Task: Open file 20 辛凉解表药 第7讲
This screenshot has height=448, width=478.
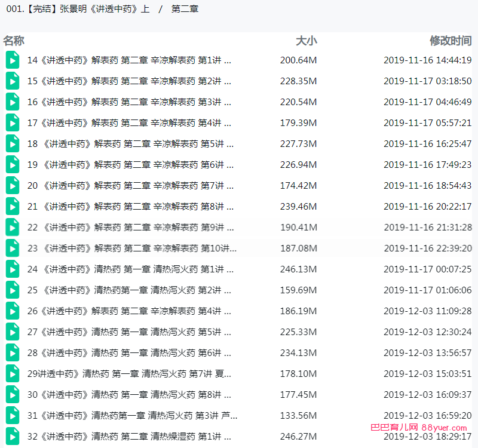Action: [x=130, y=186]
